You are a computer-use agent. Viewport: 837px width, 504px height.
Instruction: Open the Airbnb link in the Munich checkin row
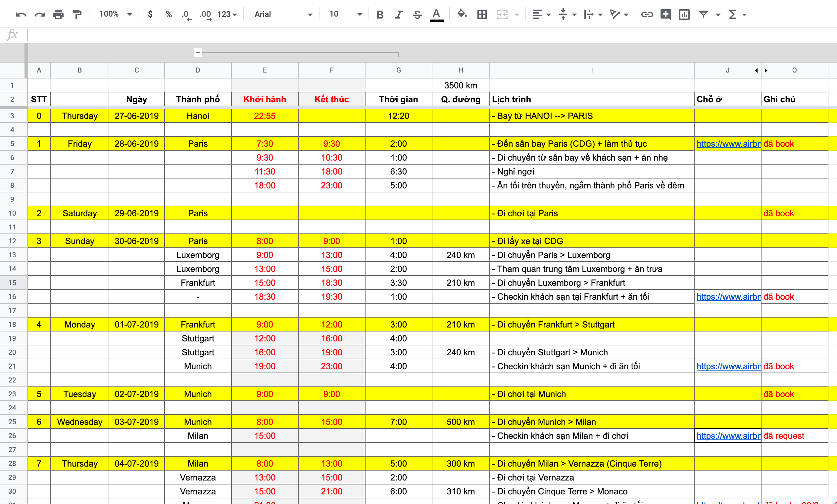(728, 367)
